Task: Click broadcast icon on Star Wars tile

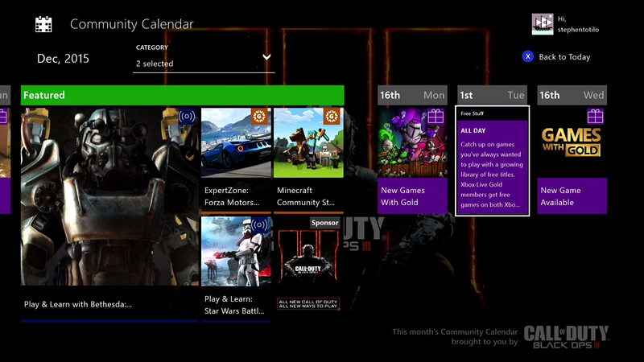Action: coord(259,225)
